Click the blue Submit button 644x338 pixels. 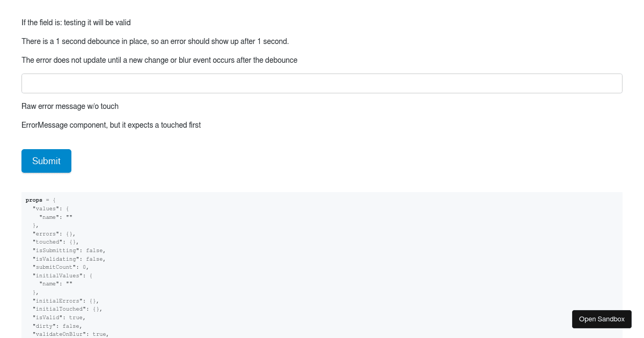click(x=46, y=161)
